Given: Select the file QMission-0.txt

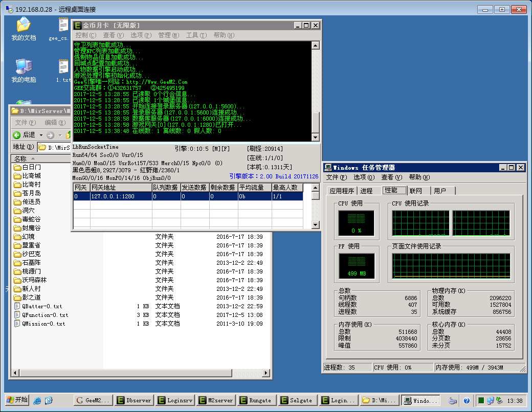Looking at the screenshot, I should (x=40, y=324).
